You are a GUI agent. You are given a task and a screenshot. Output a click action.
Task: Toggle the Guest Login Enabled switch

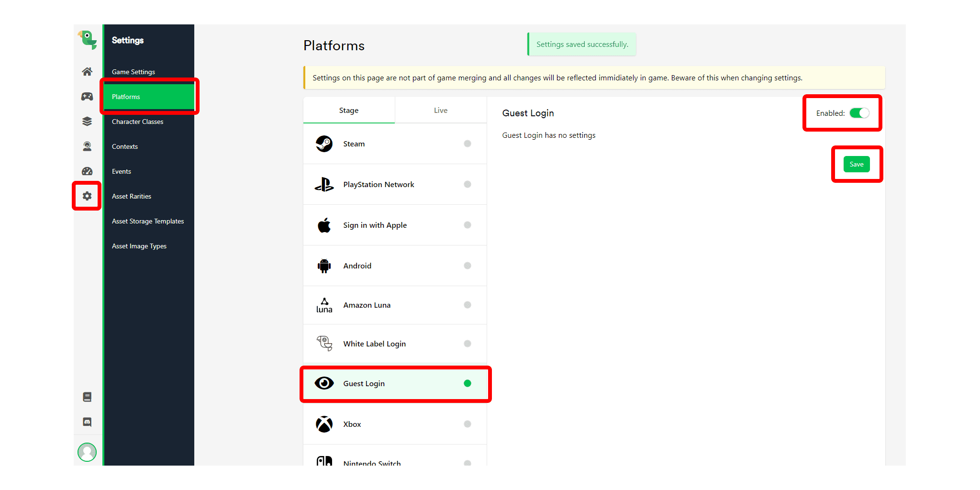[859, 113]
